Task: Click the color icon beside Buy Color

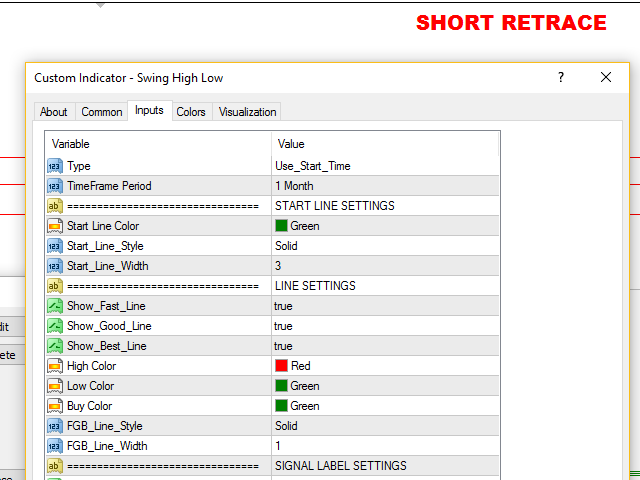Action: (55, 406)
